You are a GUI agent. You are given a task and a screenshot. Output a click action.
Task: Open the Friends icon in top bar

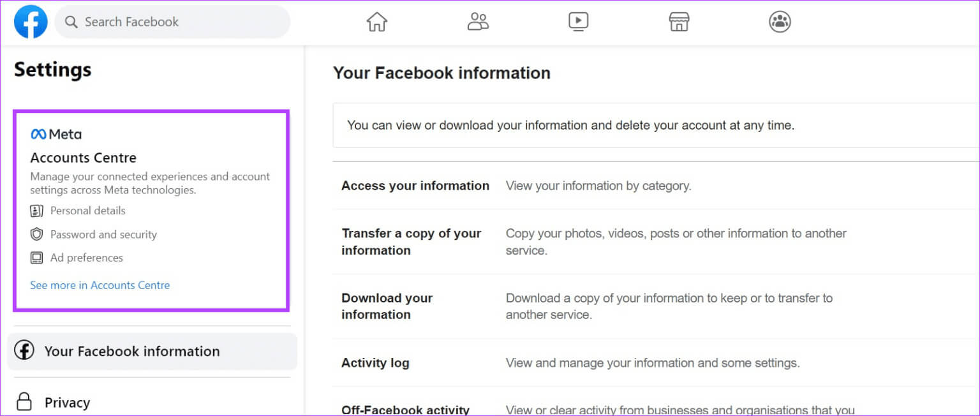[478, 22]
